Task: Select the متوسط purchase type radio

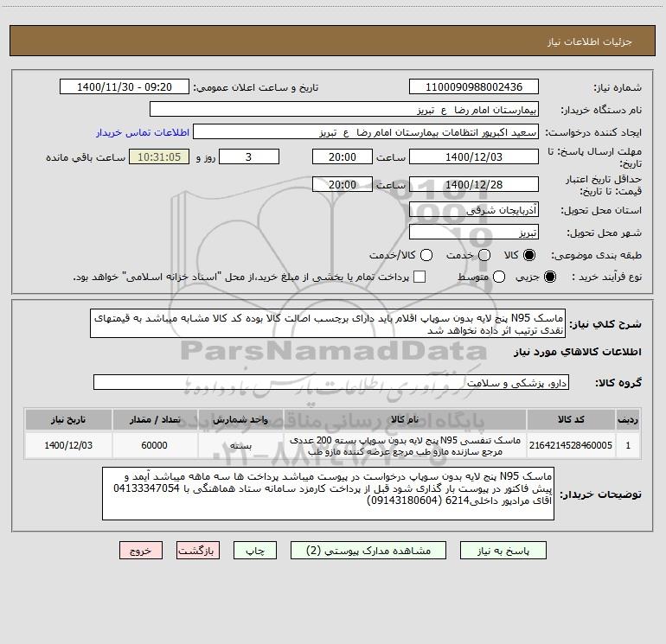Action: coord(499,277)
